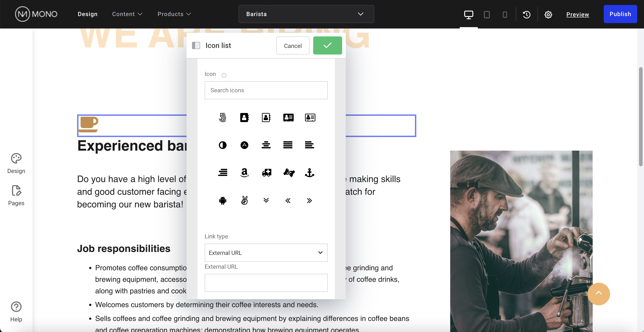Switch to desktop view icon
The height and width of the screenshot is (332, 644).
(x=469, y=14)
